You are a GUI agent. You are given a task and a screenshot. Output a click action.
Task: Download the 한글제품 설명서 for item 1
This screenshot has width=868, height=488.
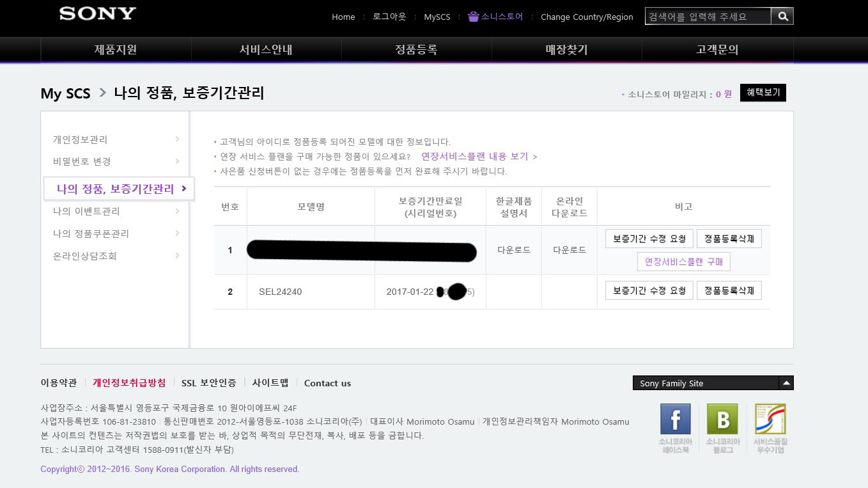514,250
